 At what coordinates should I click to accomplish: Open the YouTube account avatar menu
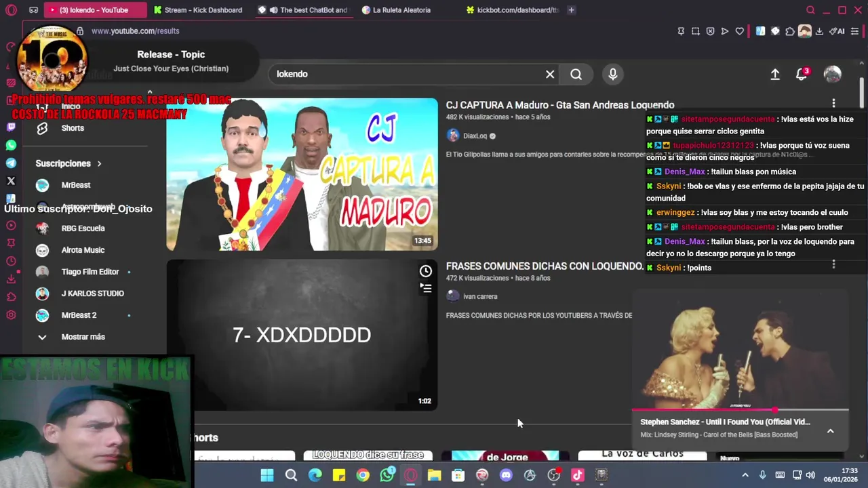(832, 75)
